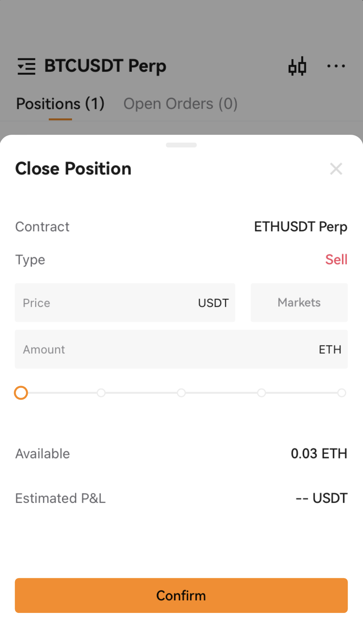363x644 pixels.
Task: Tap the sheet drag handle
Action: [181, 145]
